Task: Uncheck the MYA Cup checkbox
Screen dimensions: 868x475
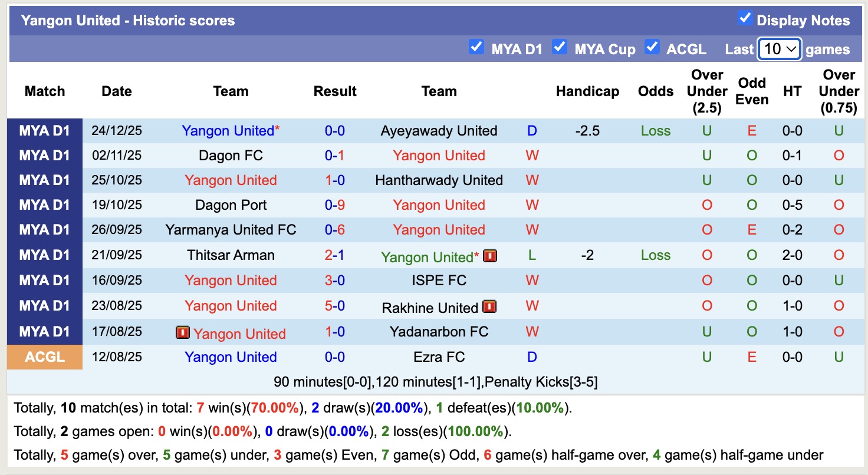Action: [x=559, y=47]
